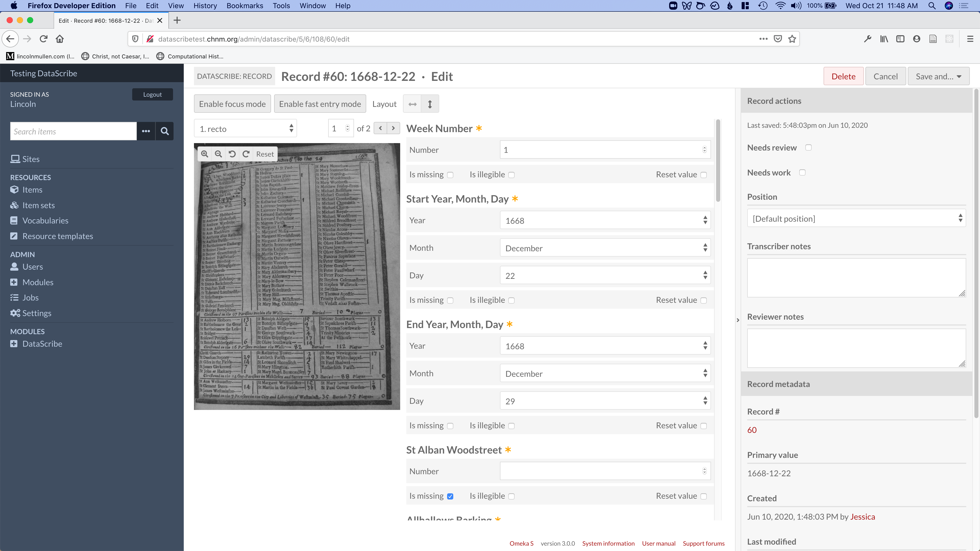Open the Position default position dropdown
980x551 pixels.
point(856,219)
